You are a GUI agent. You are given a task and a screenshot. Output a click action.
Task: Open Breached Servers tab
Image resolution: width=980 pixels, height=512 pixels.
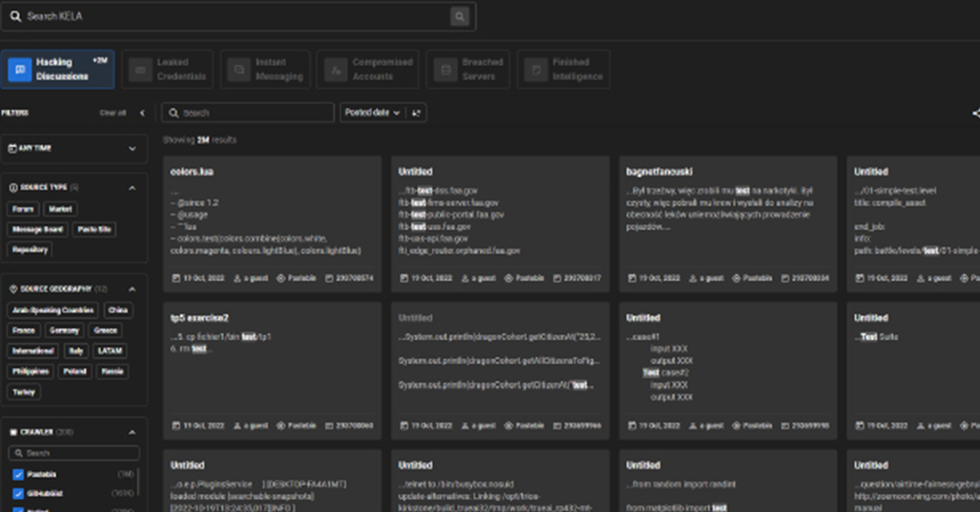pyautogui.click(x=468, y=70)
